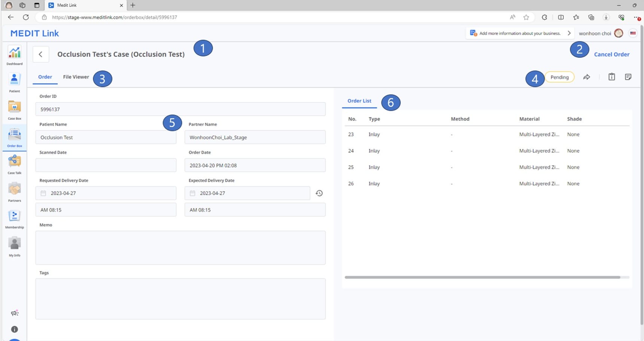Switch to the File Viewer tab
The width and height of the screenshot is (644, 341).
pos(76,77)
